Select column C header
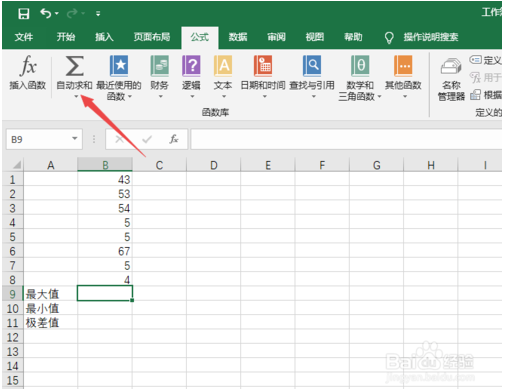 coord(159,165)
